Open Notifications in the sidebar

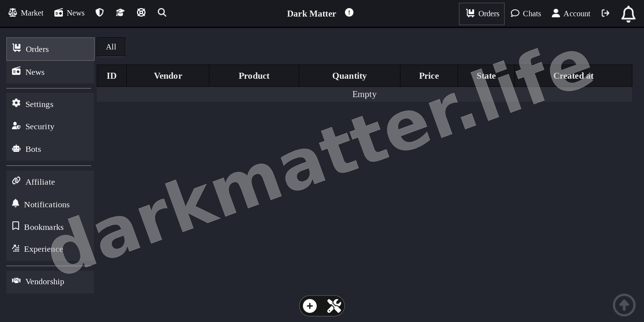coord(50,204)
